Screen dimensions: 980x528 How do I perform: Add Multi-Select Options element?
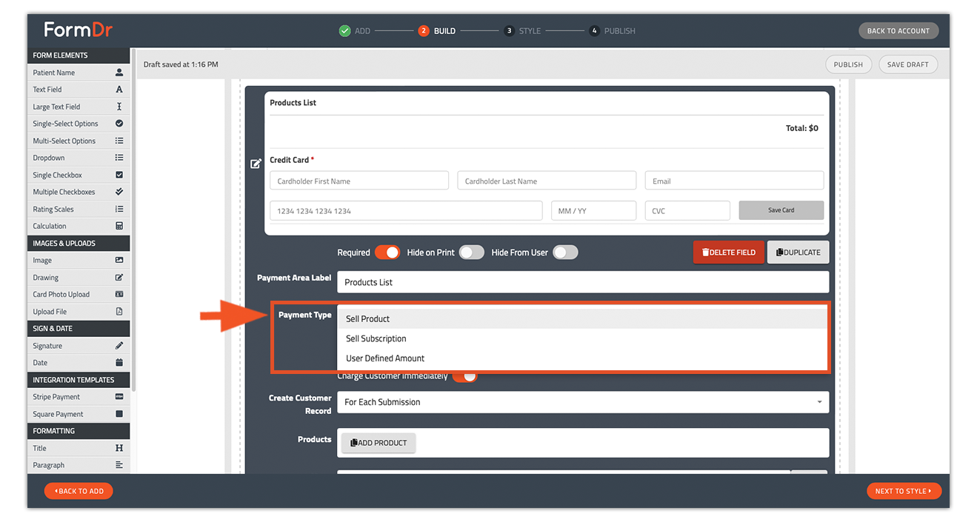pos(79,141)
